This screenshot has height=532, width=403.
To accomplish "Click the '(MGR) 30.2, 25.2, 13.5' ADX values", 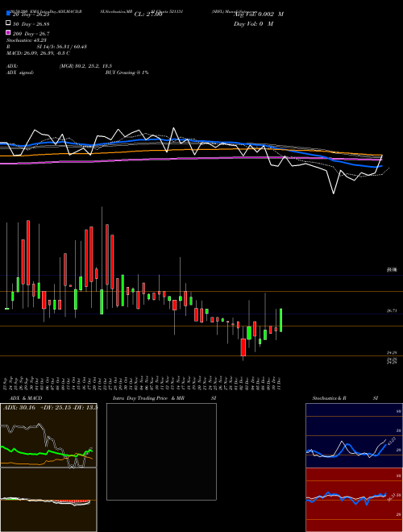I will point(85,66).
